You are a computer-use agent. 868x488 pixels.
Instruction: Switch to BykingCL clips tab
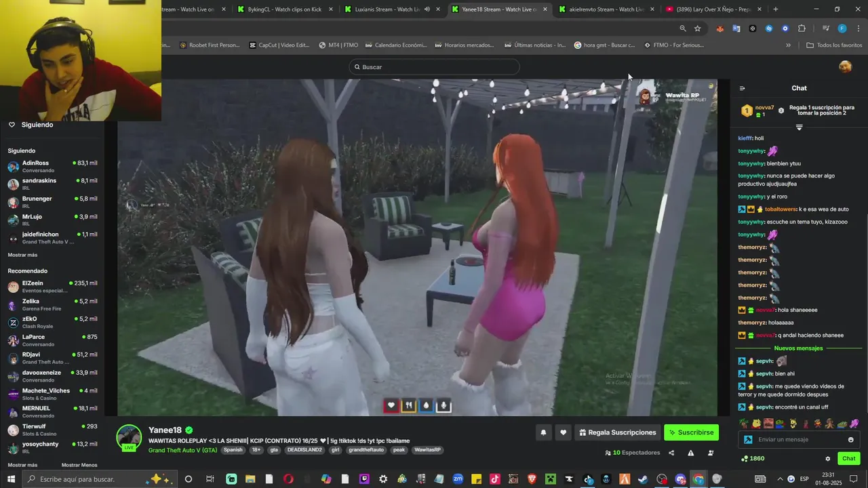tap(285, 9)
